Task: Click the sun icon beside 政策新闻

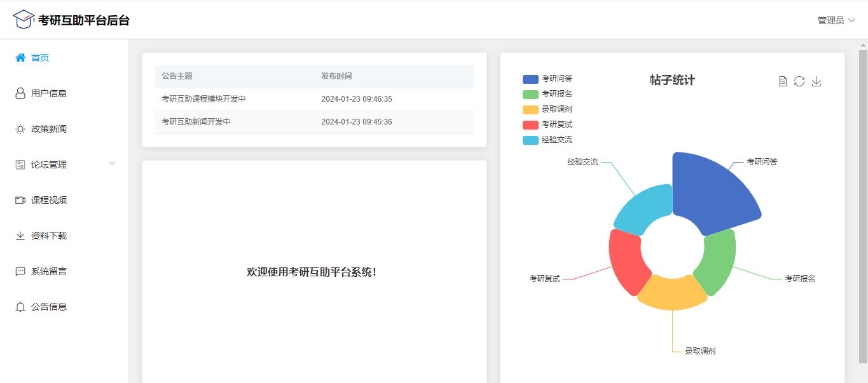Action: (20, 129)
